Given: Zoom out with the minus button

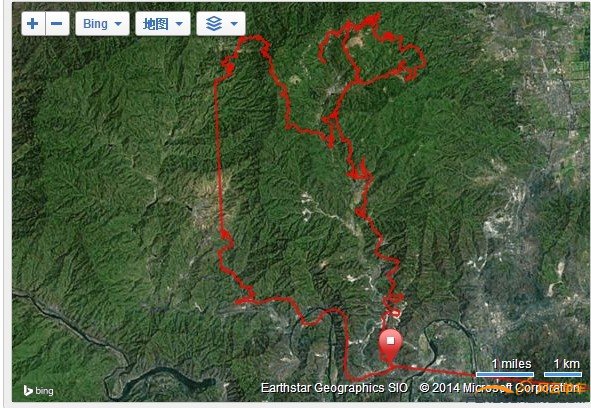Looking at the screenshot, I should (x=57, y=24).
